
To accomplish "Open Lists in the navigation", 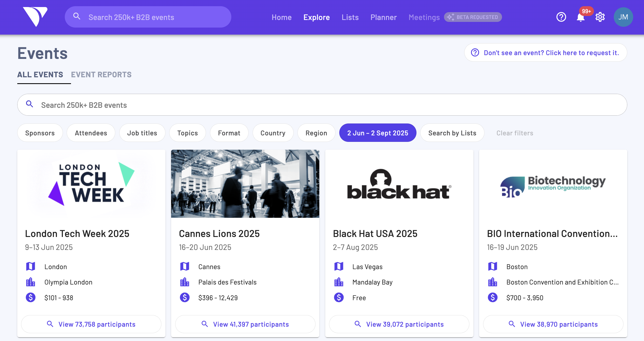I will pos(350,17).
